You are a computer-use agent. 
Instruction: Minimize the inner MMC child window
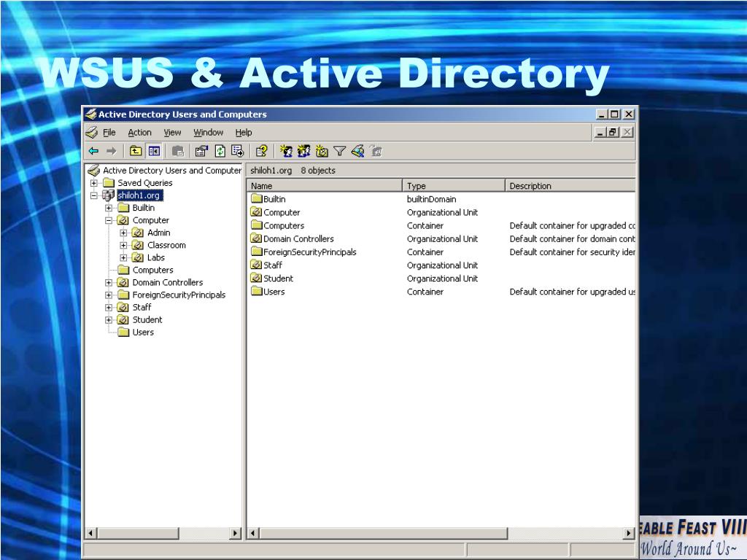point(600,133)
